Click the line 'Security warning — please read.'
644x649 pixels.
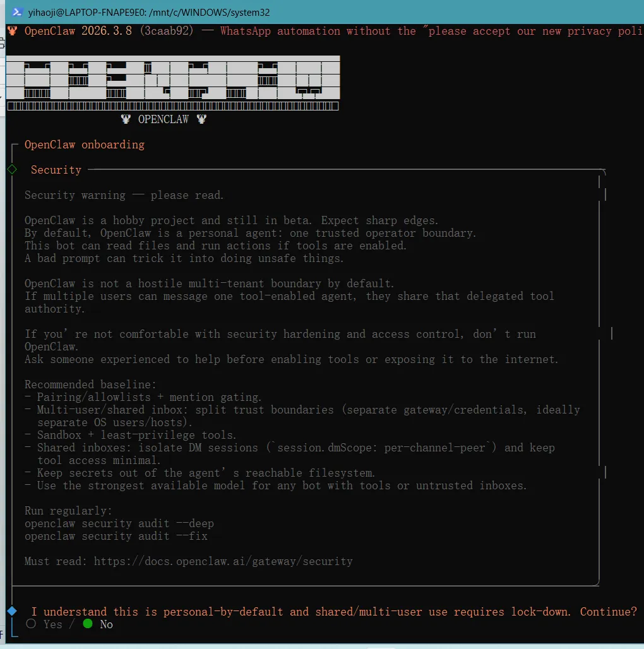tap(124, 195)
